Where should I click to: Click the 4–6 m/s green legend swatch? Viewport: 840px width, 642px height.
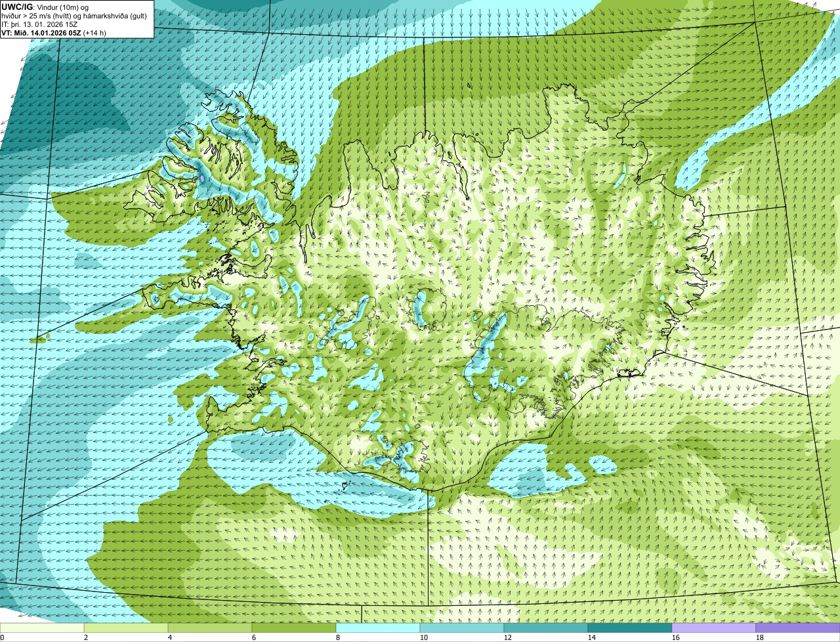pyautogui.click(x=210, y=628)
